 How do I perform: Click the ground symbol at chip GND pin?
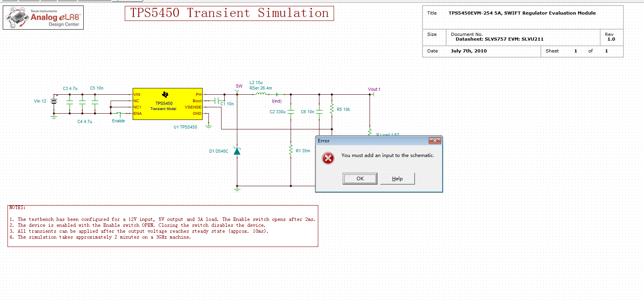208,127
